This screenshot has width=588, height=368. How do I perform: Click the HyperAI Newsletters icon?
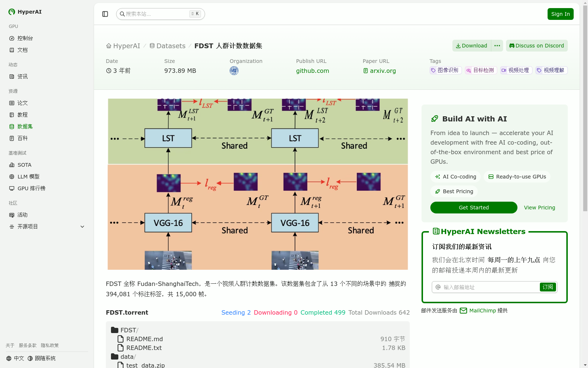click(x=436, y=231)
